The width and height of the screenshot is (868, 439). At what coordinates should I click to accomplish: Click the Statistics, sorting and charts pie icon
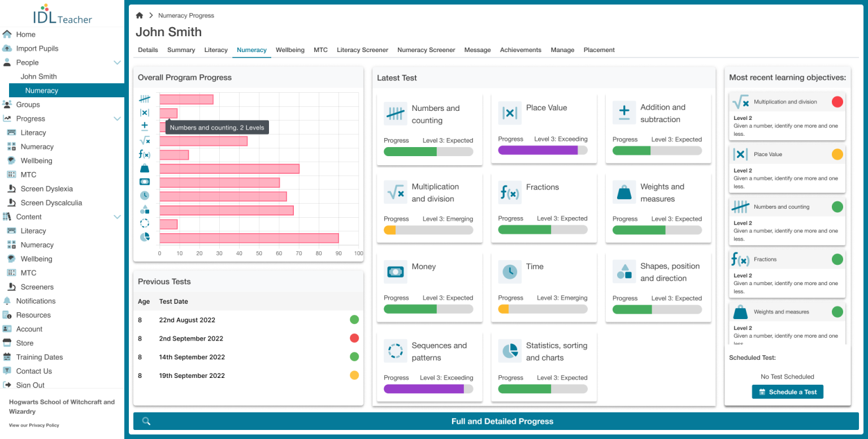pyautogui.click(x=510, y=351)
